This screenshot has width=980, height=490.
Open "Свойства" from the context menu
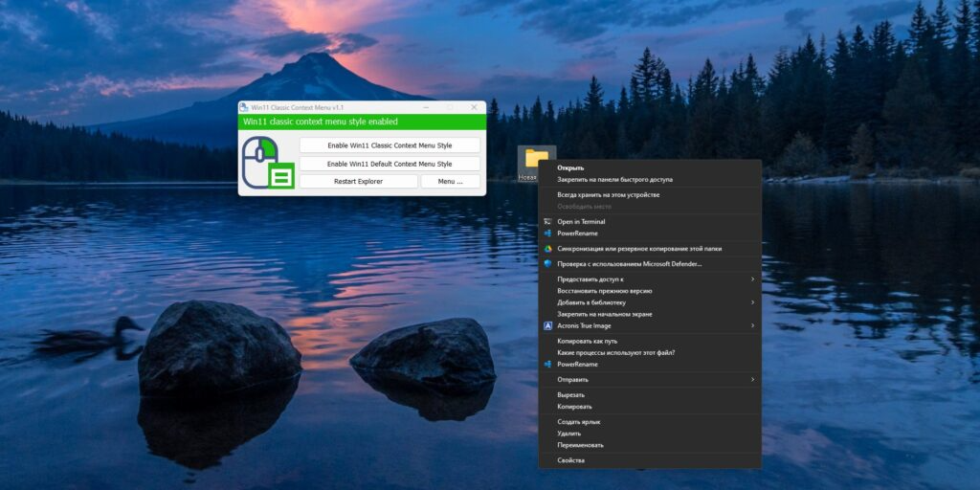tap(571, 460)
